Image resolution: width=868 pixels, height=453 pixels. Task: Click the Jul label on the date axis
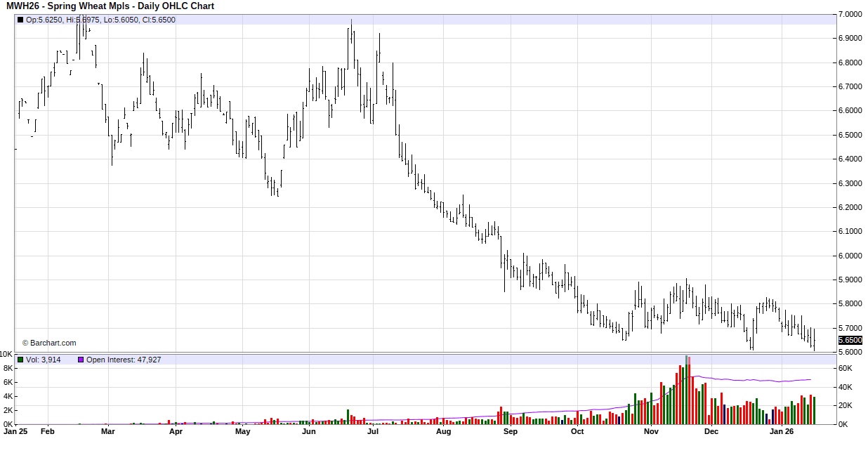point(373,432)
